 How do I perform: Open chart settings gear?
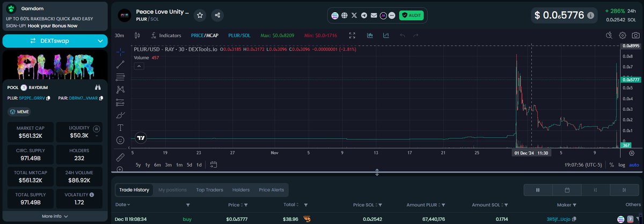click(623, 35)
